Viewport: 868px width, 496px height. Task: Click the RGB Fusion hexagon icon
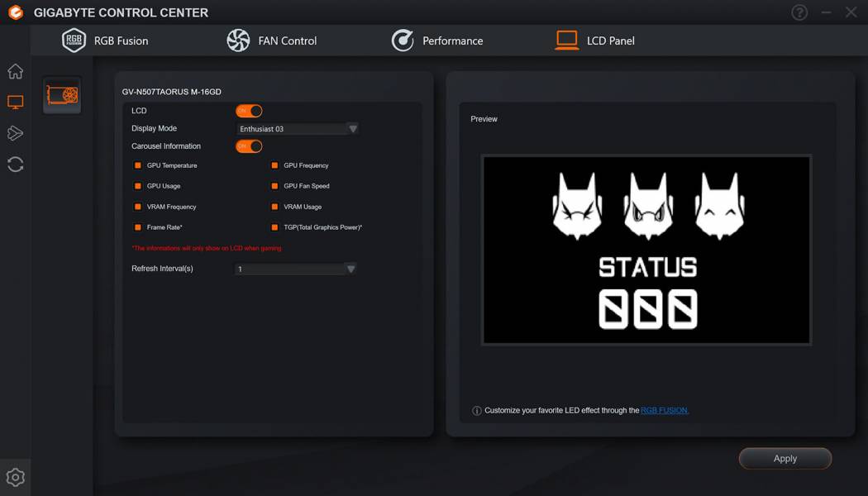pos(74,41)
